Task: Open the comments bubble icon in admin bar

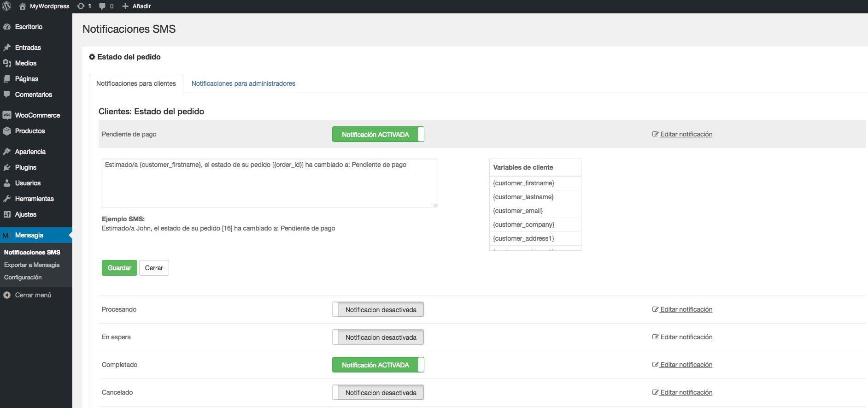Action: click(x=102, y=6)
